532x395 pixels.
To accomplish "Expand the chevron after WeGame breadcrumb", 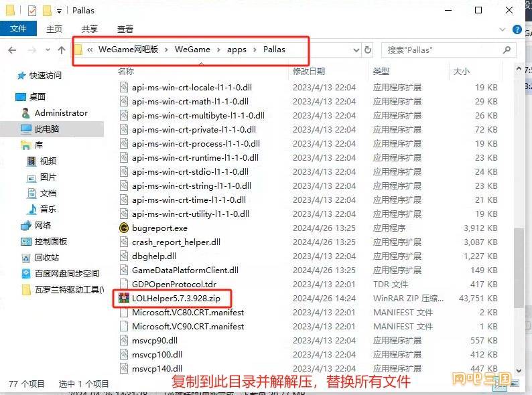I will click(x=218, y=50).
